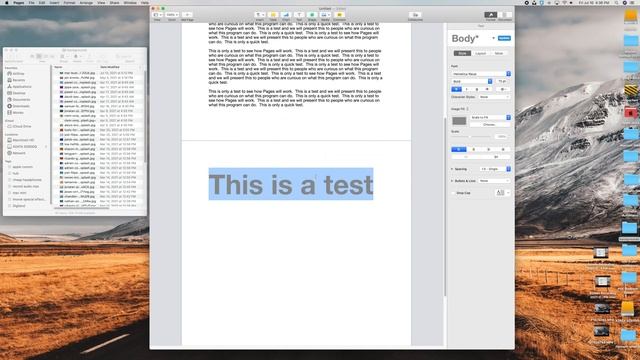The width and height of the screenshot is (640, 360).
Task: Click the Collaborate toolbar icon
Action: tap(415, 15)
